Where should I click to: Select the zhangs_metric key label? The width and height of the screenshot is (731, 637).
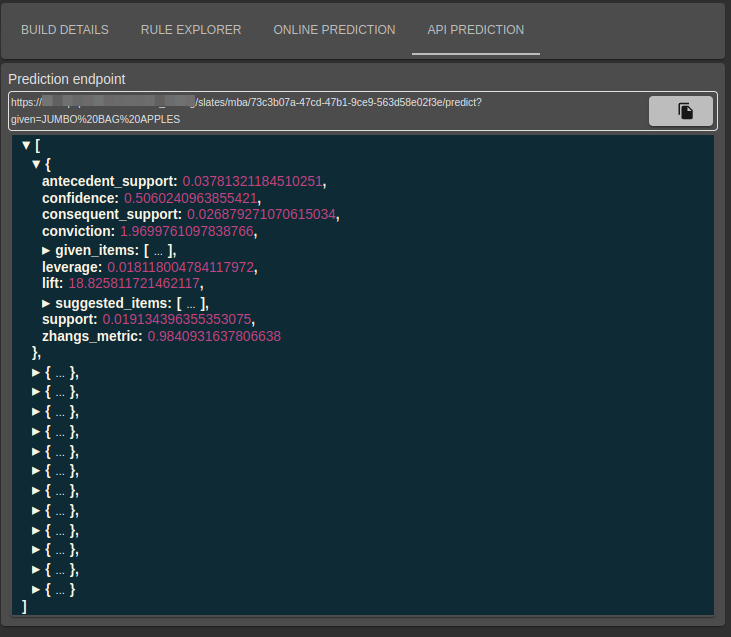[92, 336]
